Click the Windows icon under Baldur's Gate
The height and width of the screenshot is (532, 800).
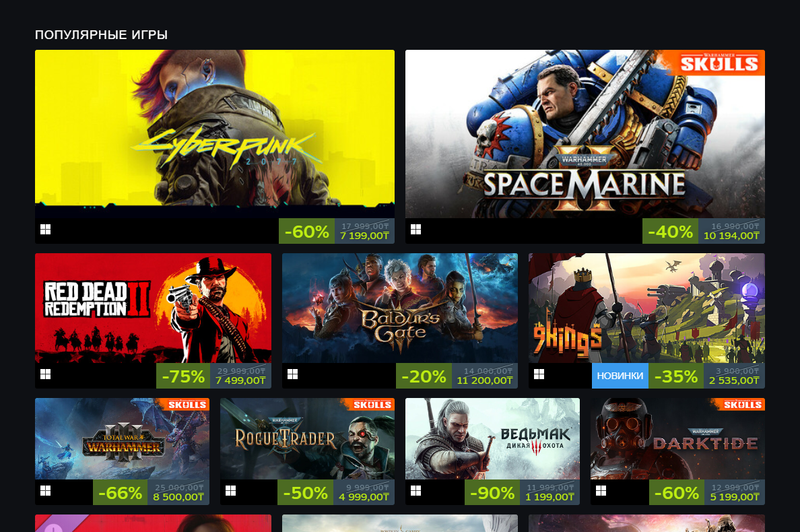point(292,374)
